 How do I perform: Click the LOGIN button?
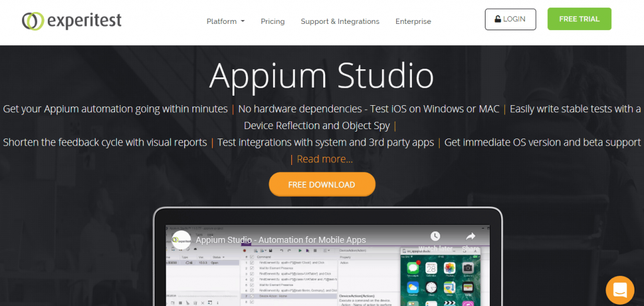click(x=511, y=19)
